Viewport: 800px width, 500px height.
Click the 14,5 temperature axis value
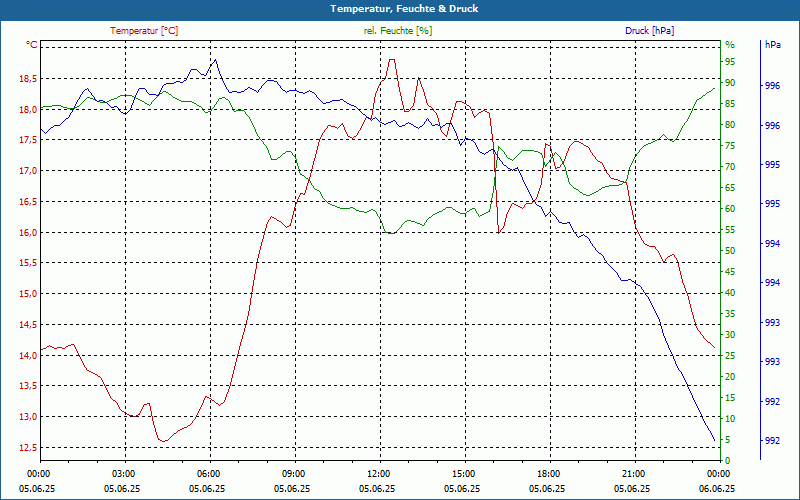28,324
